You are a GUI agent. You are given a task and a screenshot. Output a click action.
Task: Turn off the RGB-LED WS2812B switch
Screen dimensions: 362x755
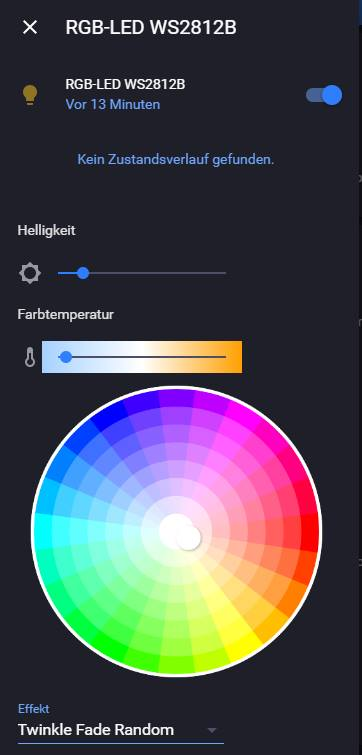click(x=324, y=95)
